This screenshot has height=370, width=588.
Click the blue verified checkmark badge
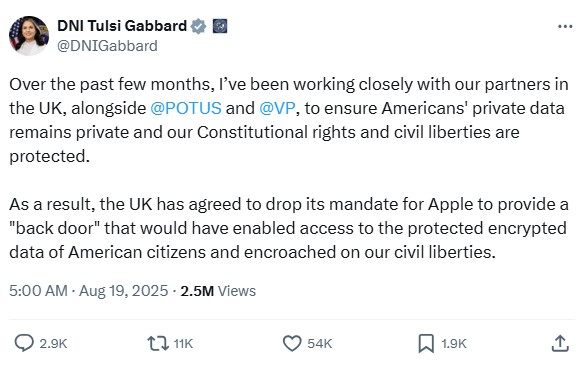[198, 26]
